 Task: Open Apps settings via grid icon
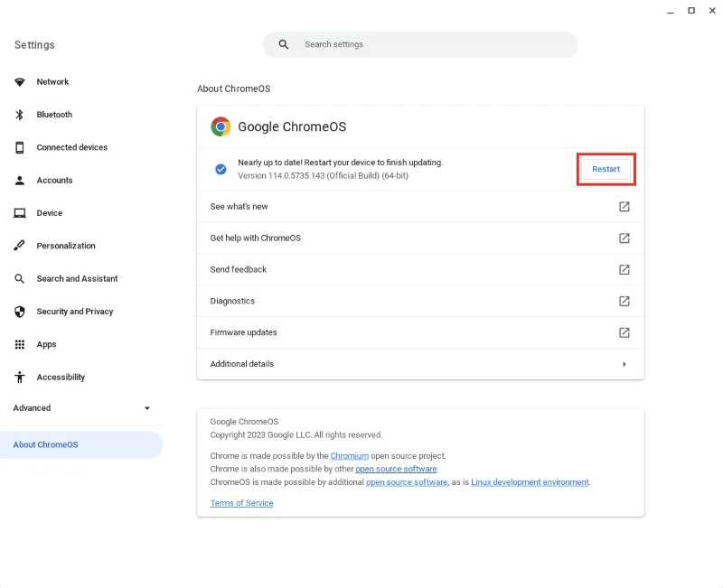(x=19, y=344)
